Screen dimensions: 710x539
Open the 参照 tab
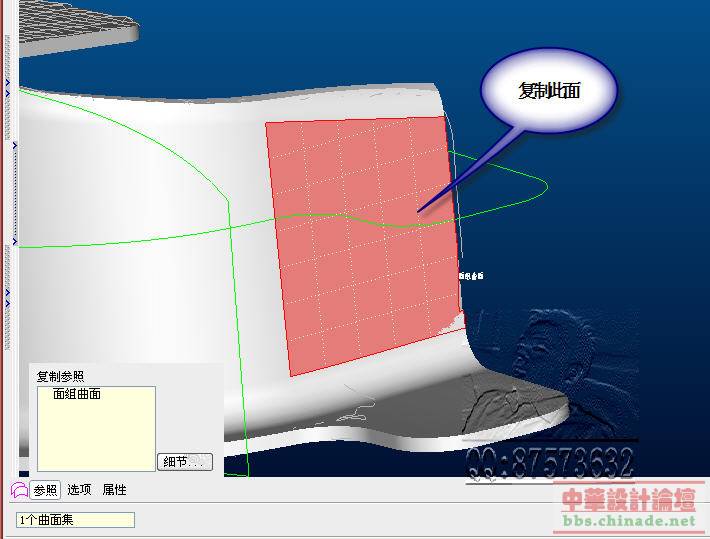(45, 490)
